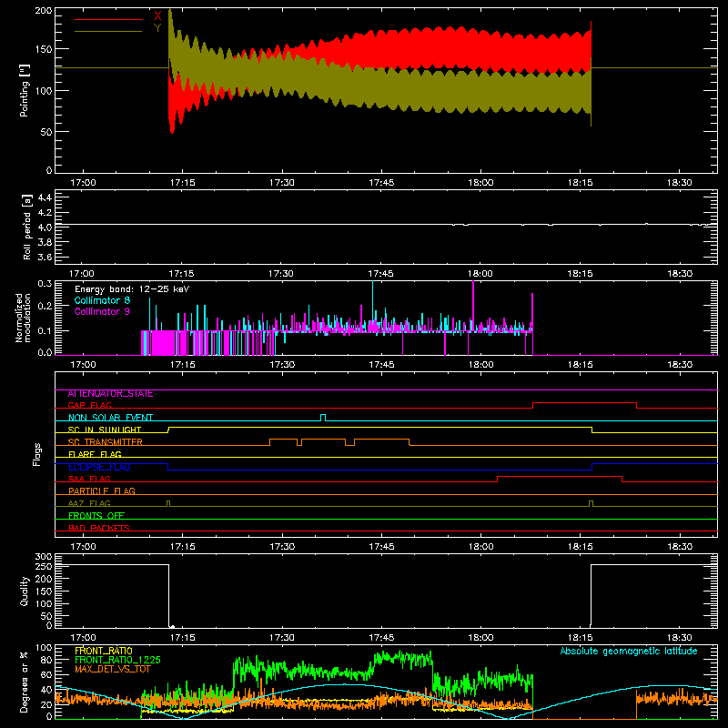The height and width of the screenshot is (728, 728).
Task: Click the ATTENUATOR_STATE flag label
Action: pyautogui.click(x=110, y=394)
